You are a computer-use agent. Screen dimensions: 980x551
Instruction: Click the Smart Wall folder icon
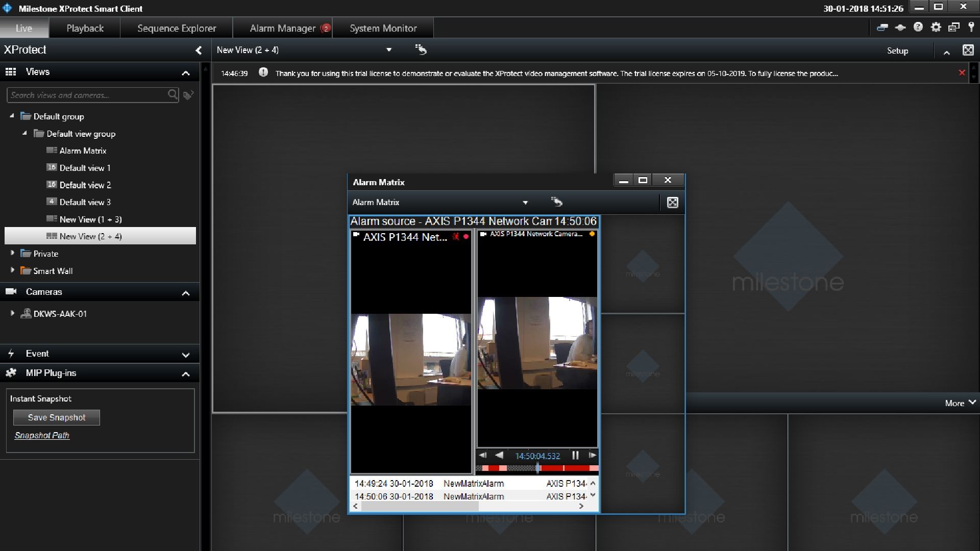coord(26,270)
